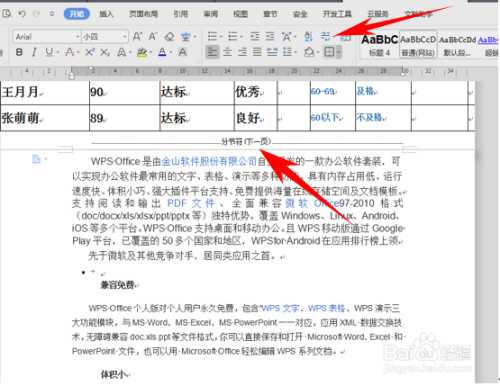Expand the font color dropdown arrow

pyautogui.click(x=171, y=52)
